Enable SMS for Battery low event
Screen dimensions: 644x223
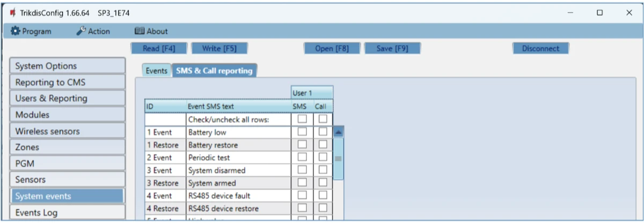(x=302, y=131)
